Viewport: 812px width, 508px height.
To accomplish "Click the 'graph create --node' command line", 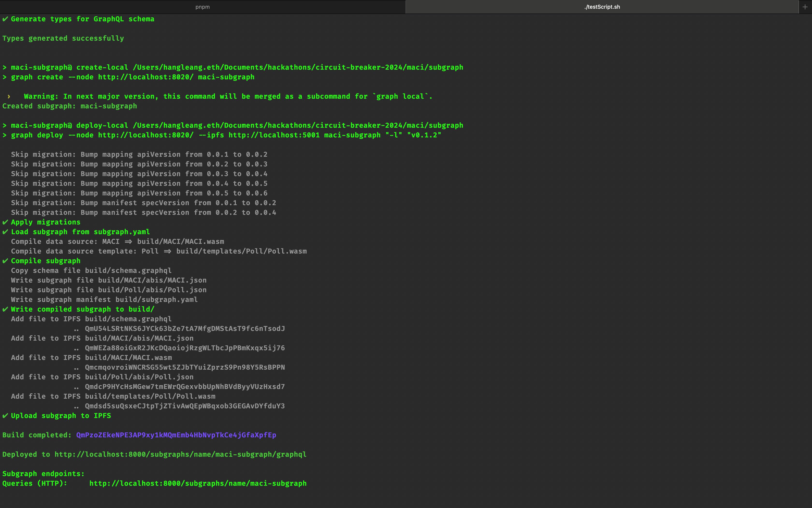I will pyautogui.click(x=128, y=77).
